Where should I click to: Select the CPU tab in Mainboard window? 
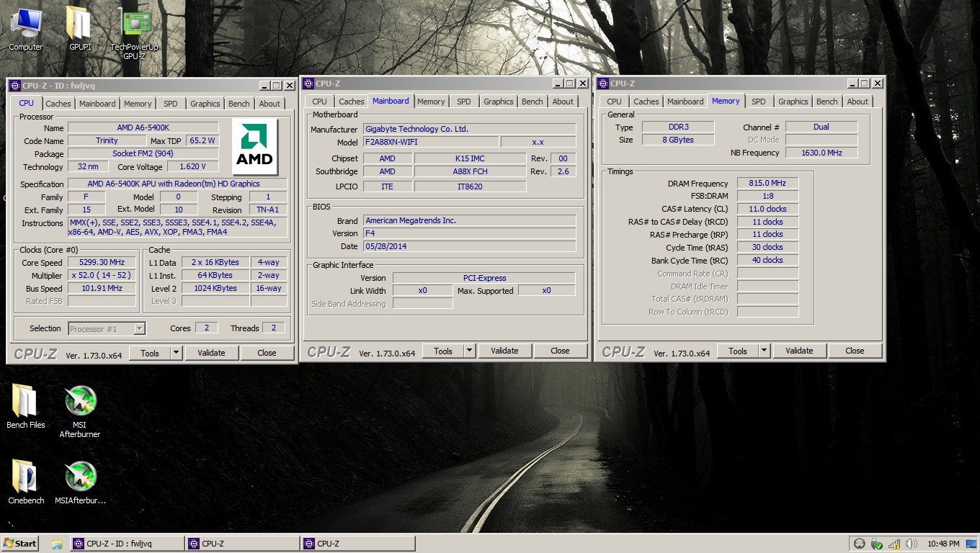click(320, 102)
